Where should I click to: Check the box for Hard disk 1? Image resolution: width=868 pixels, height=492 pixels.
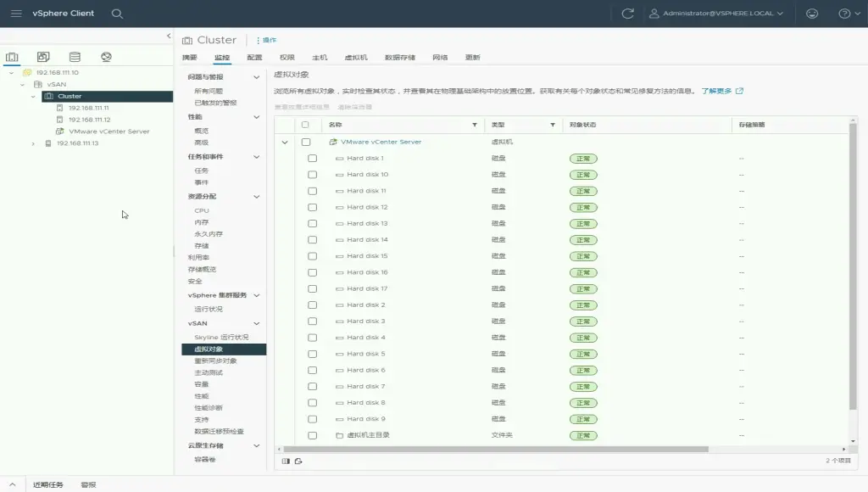click(x=312, y=159)
